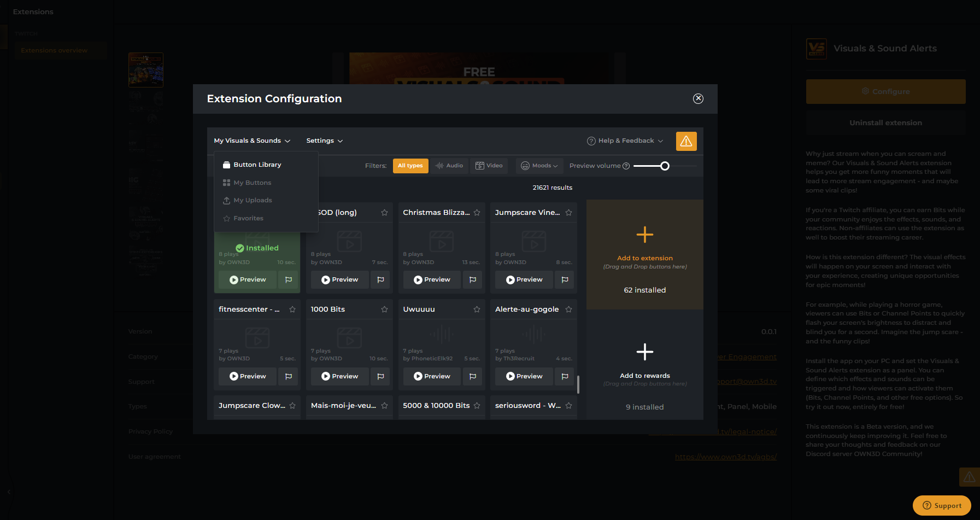Star the Jumpscare Clown card
Image resolution: width=980 pixels, height=520 pixels.
292,406
